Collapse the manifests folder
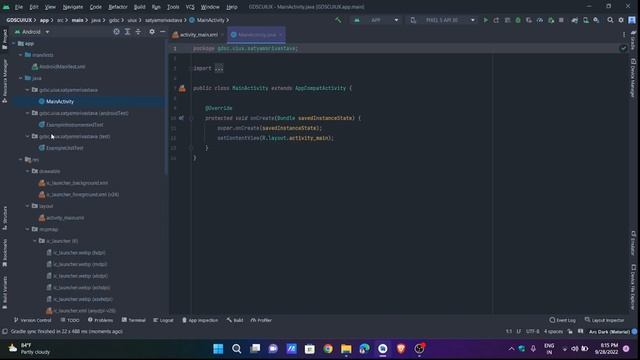 21,55
